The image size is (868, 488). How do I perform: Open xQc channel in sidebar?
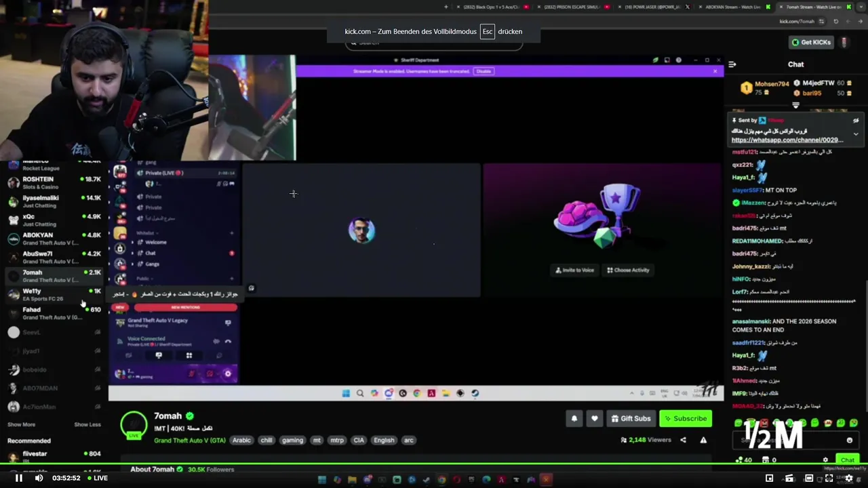click(x=53, y=220)
